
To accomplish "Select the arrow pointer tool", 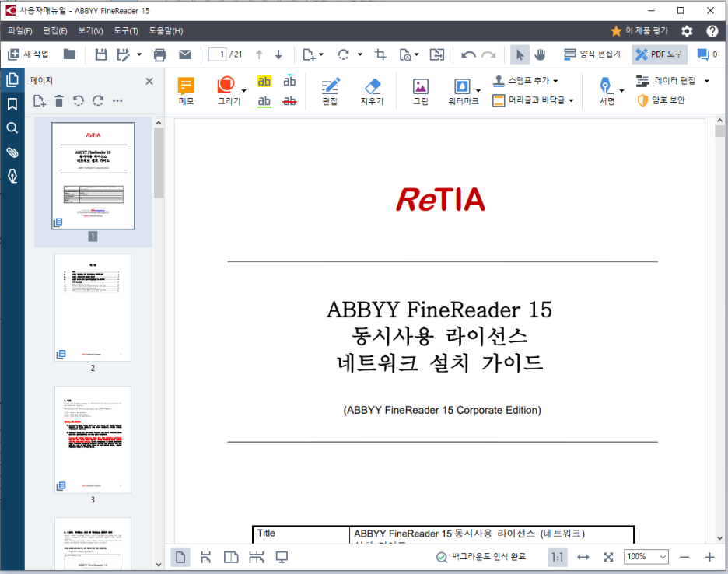I will pos(520,54).
